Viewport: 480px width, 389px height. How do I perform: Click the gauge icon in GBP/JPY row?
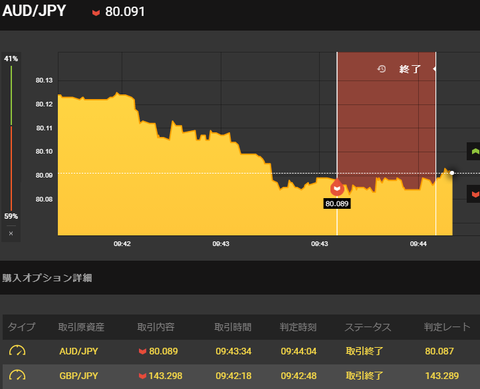(17, 376)
